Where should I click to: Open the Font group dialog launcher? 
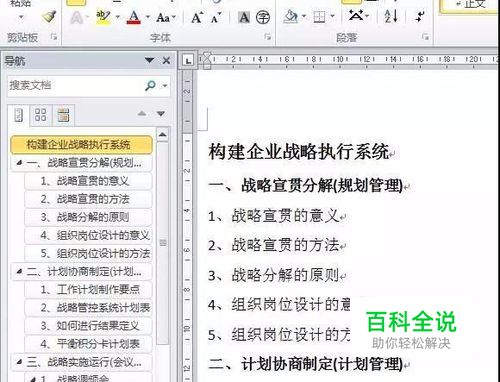coord(267,37)
